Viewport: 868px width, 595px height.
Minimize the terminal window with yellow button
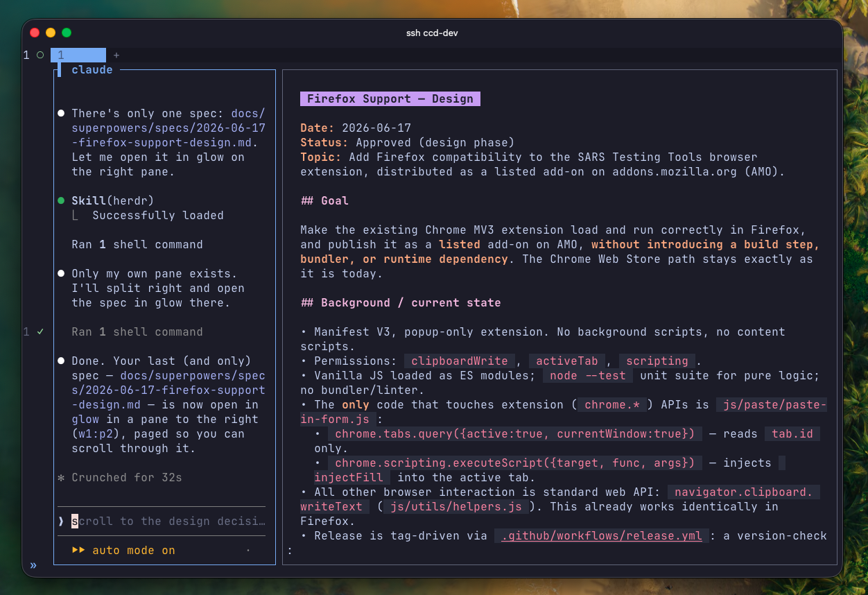click(51, 33)
